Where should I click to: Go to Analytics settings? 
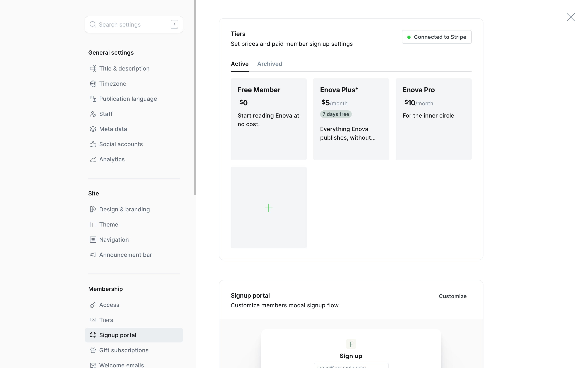134,159
